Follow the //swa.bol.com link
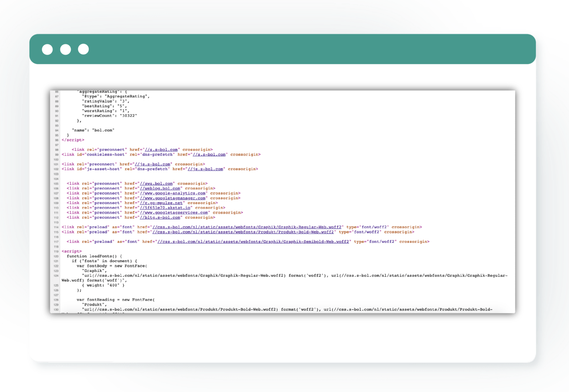569x392 pixels. pos(156,184)
